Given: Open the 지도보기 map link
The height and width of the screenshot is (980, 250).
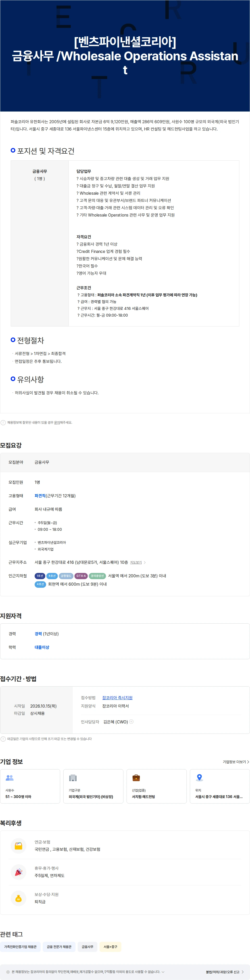Looking at the screenshot, I should 136,562.
